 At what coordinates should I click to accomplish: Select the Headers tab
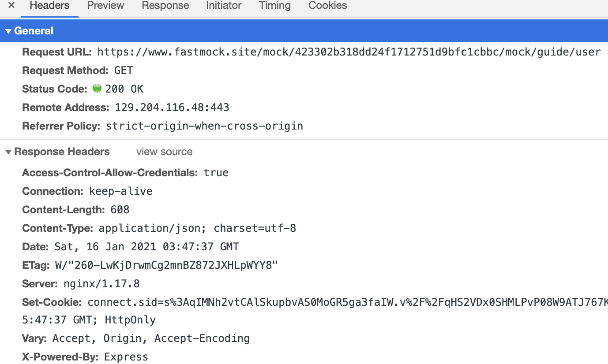coord(49,6)
